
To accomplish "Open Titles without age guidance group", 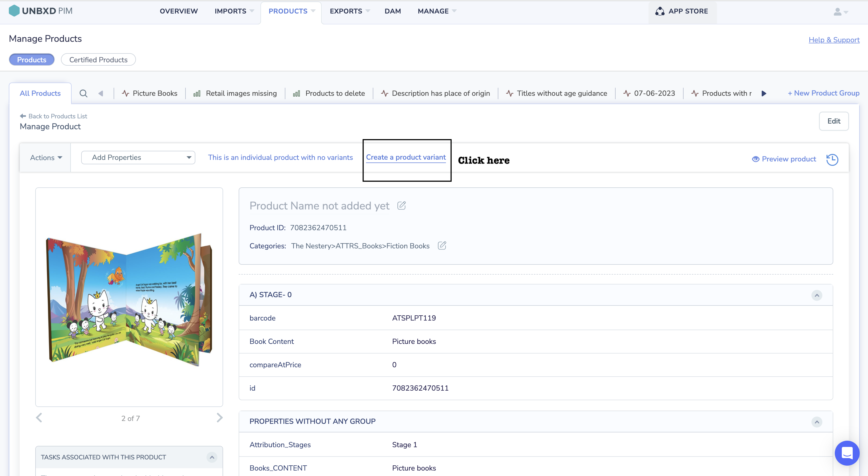I will (557, 93).
